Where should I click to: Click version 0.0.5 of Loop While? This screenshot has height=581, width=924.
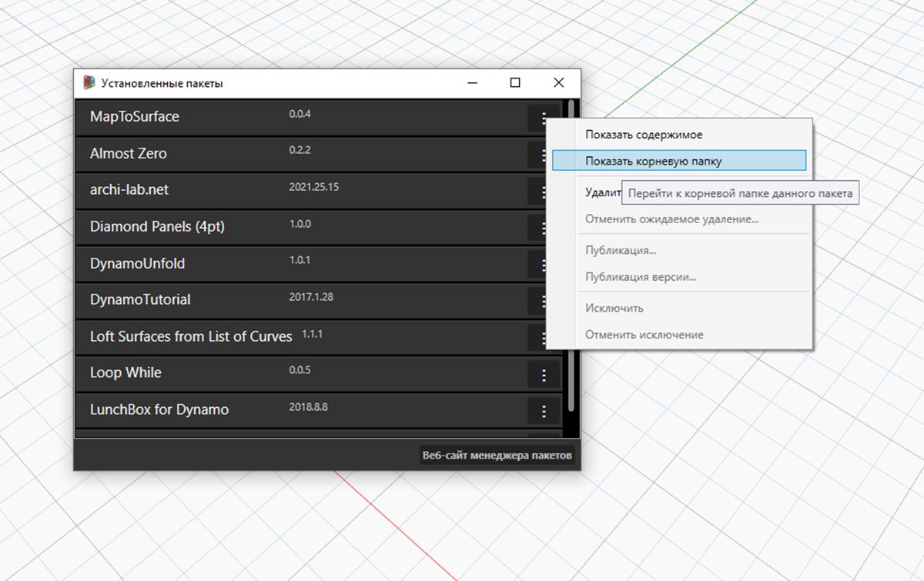point(300,369)
